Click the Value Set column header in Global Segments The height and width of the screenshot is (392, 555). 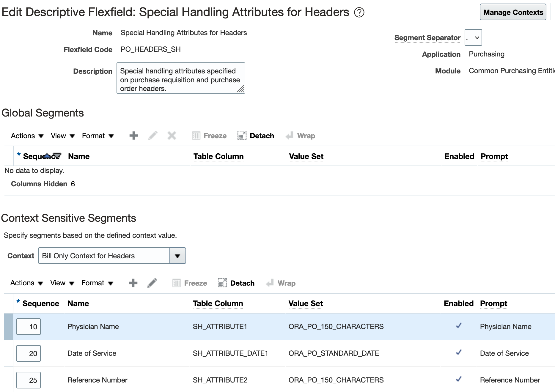(306, 156)
